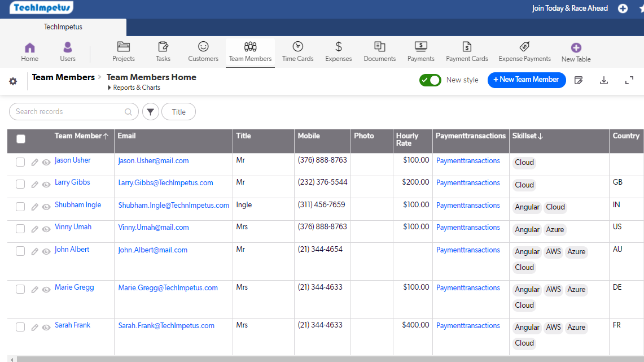Viewport: 644px width, 362px height.
Task: Edit Sarah Frank record pencil icon
Action: (x=35, y=327)
